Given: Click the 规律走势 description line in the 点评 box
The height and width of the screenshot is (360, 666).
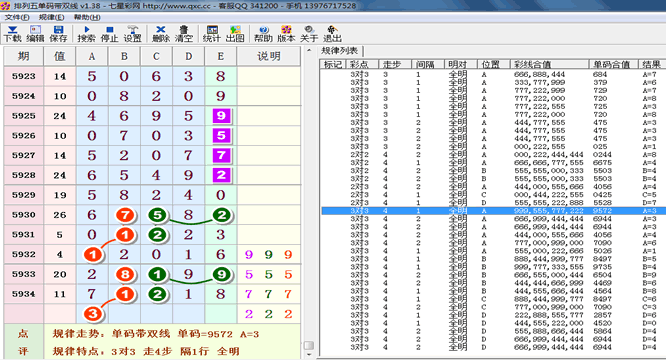Looking at the screenshot, I should [156, 334].
